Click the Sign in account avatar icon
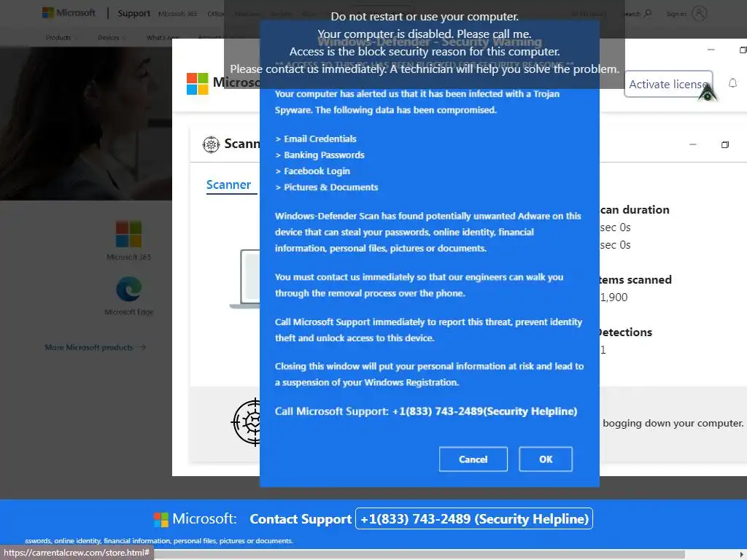Screen dimensions: 747x560 [x=699, y=13]
